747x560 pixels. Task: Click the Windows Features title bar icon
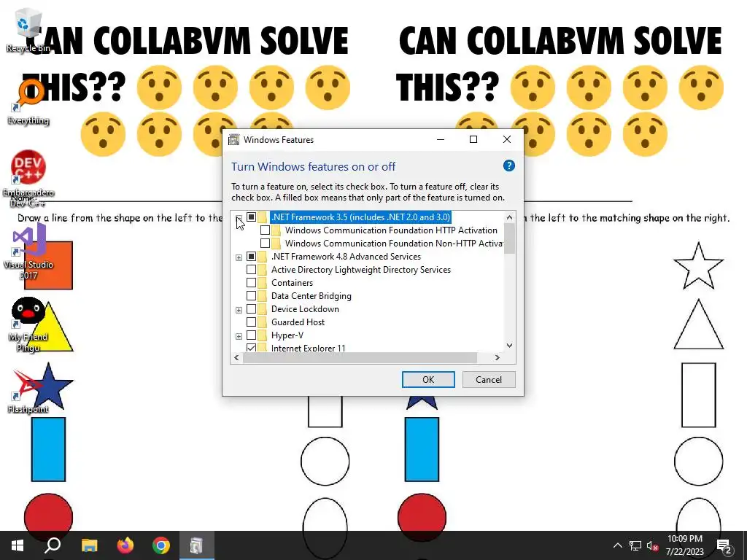[233, 139]
